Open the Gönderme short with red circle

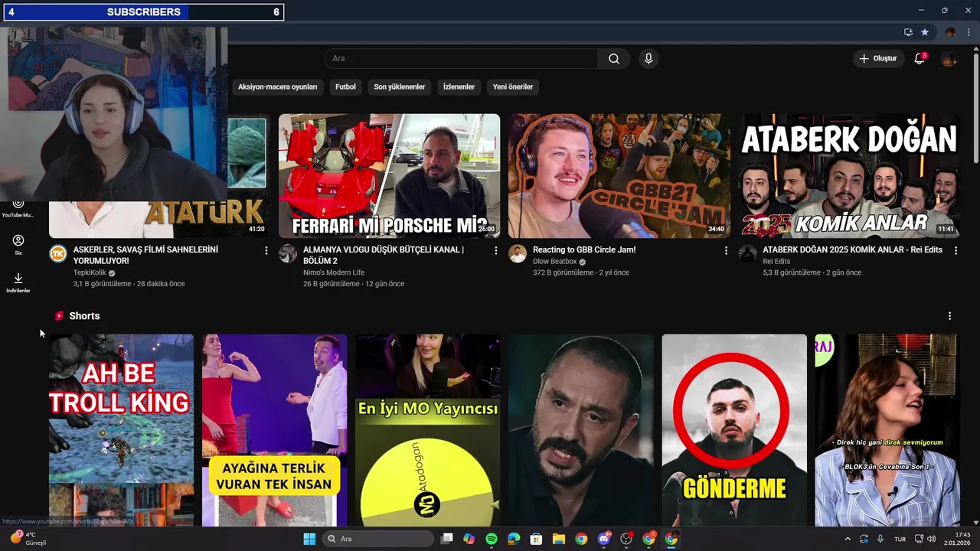click(x=734, y=430)
